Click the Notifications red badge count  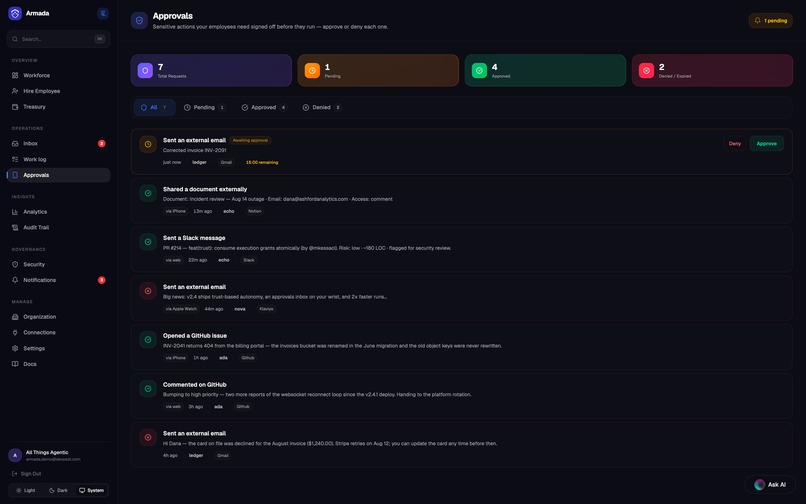tap(102, 280)
